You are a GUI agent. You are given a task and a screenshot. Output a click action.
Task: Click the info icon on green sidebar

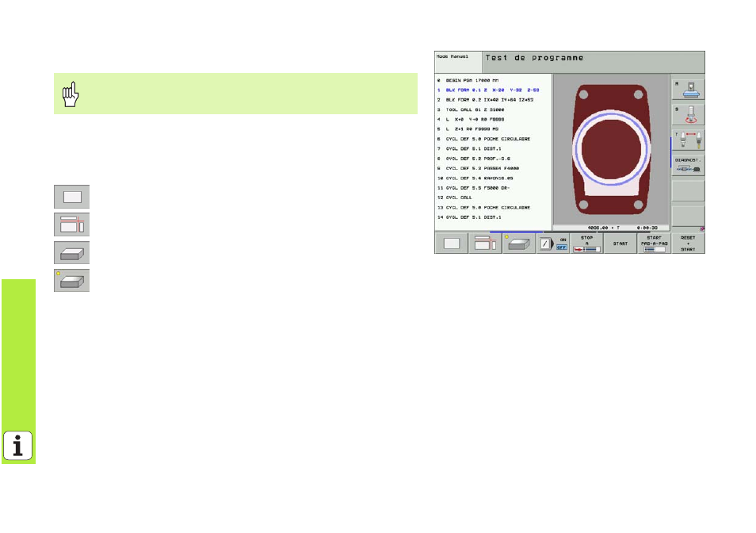pos(18,446)
